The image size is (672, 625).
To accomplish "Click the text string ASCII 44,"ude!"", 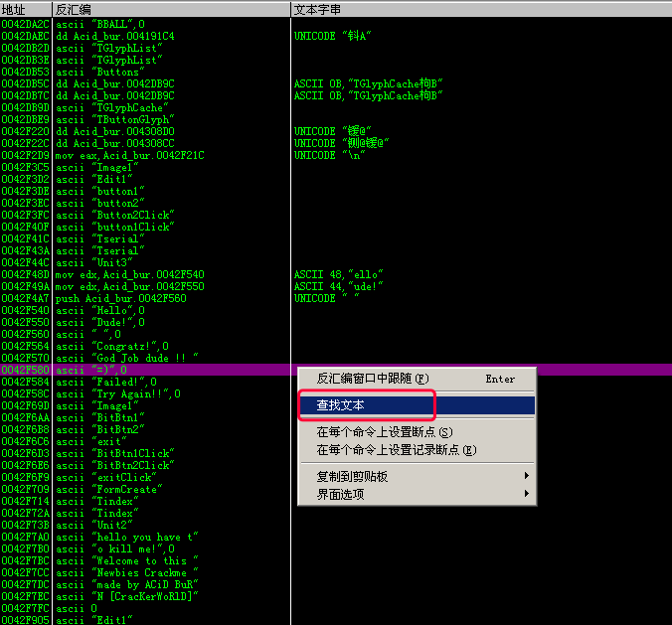I will [338, 286].
